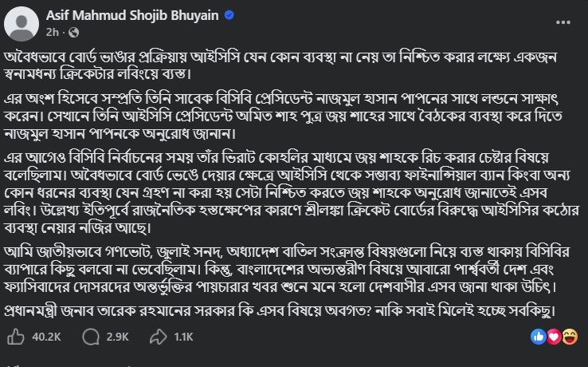Click the Share arrow icon
Viewport: 588px width, 367px height.
click(x=159, y=337)
